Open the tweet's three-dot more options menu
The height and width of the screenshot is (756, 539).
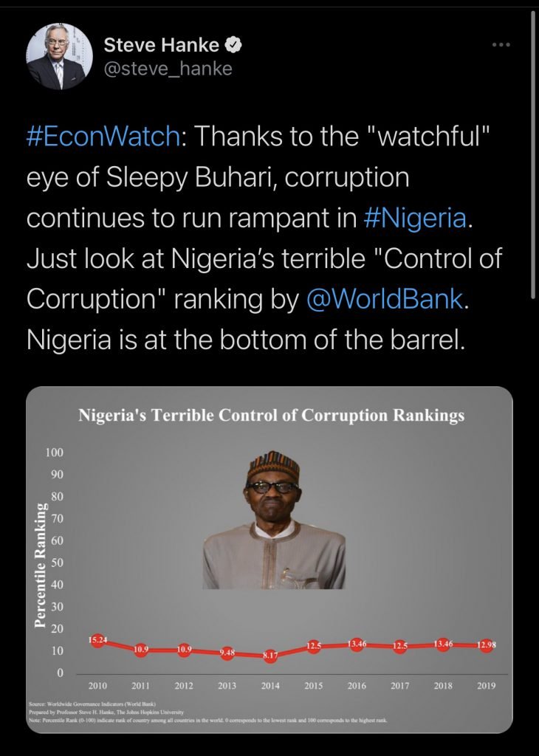click(x=501, y=45)
